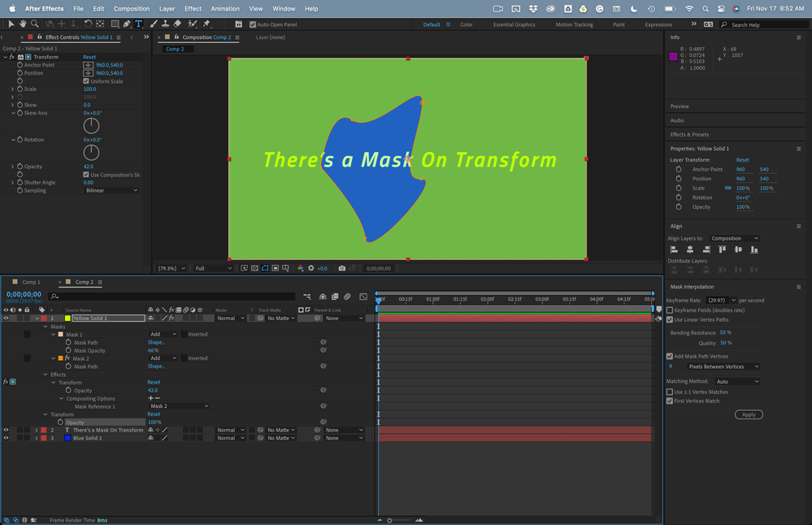
Task: Hide the Blue Solid 1 layer eye
Action: [6, 438]
